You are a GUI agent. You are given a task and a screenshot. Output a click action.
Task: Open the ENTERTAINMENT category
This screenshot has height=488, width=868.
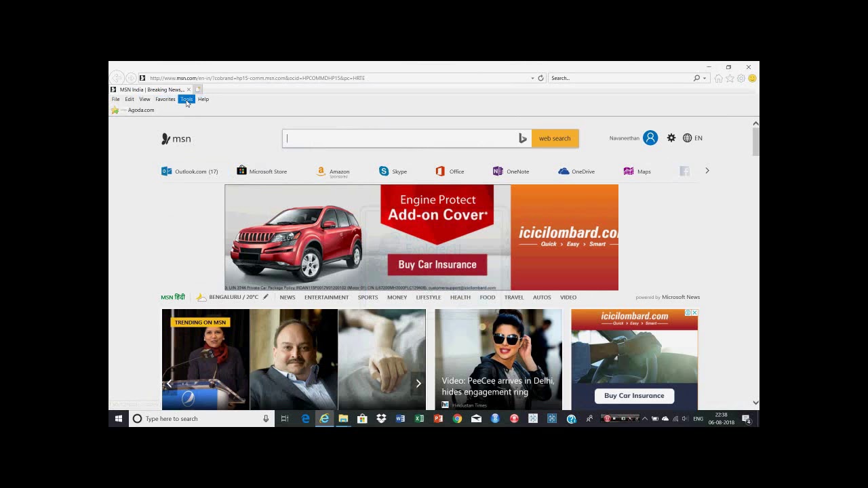pyautogui.click(x=326, y=298)
